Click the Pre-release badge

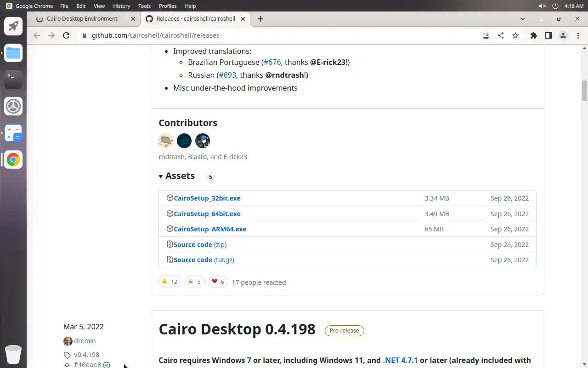point(344,331)
